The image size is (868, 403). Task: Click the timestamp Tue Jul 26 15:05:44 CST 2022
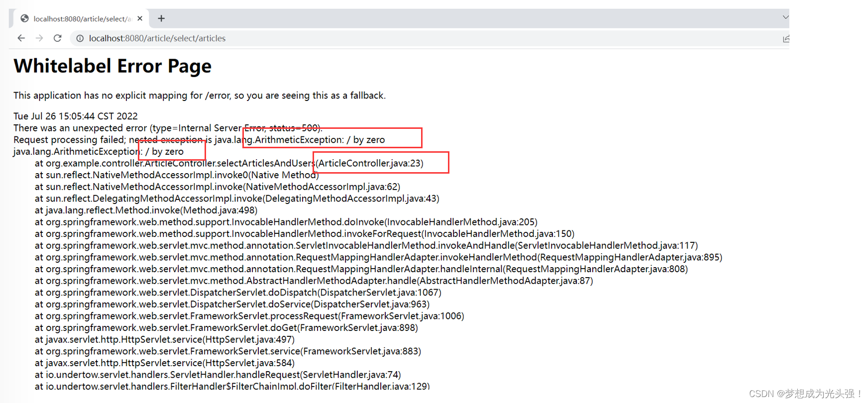76,116
